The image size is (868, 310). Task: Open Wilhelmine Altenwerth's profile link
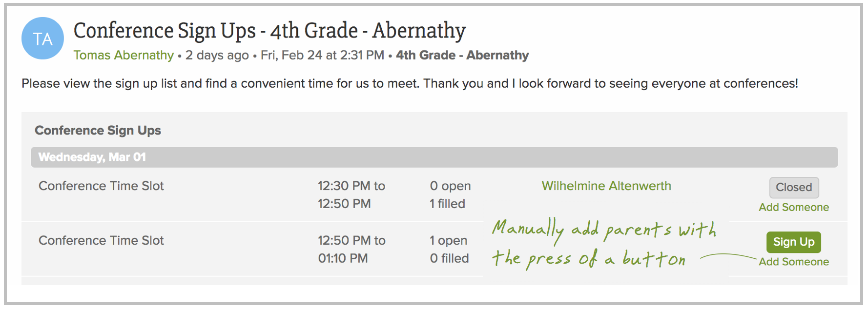pyautogui.click(x=606, y=186)
